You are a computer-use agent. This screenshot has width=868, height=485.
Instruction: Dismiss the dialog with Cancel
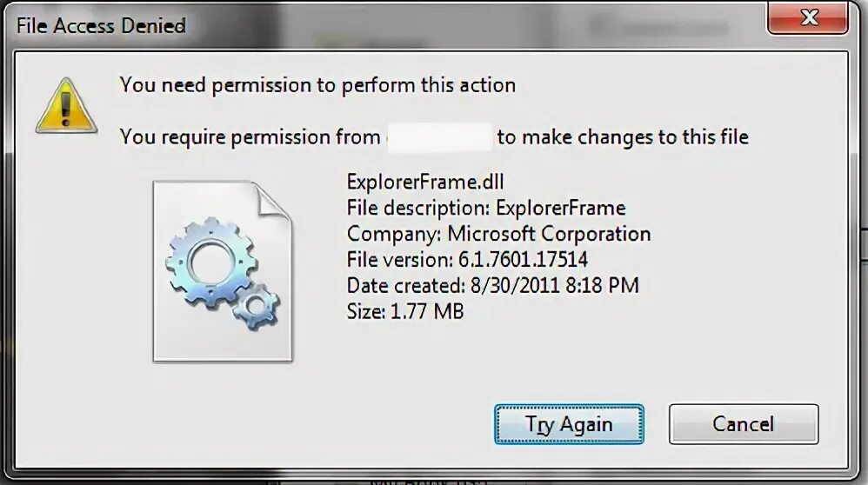click(744, 424)
